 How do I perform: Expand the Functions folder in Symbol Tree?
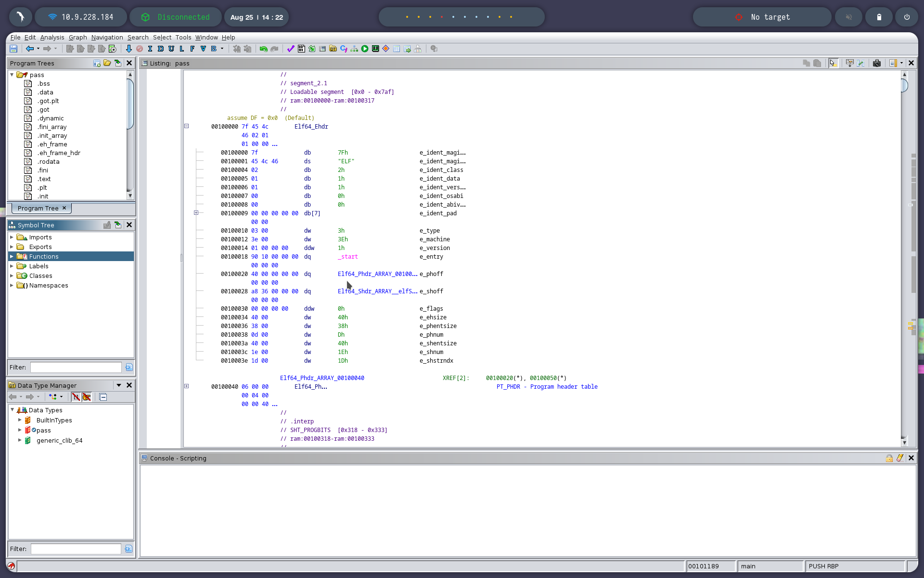click(12, 256)
